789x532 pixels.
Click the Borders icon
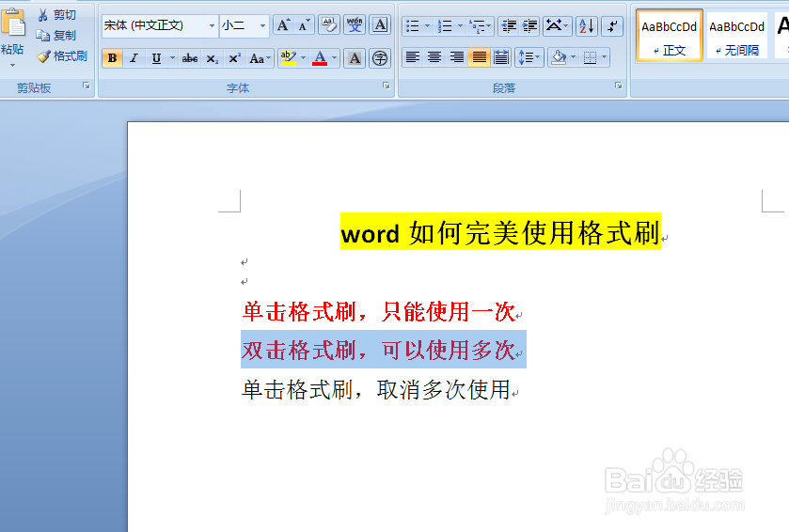click(591, 58)
